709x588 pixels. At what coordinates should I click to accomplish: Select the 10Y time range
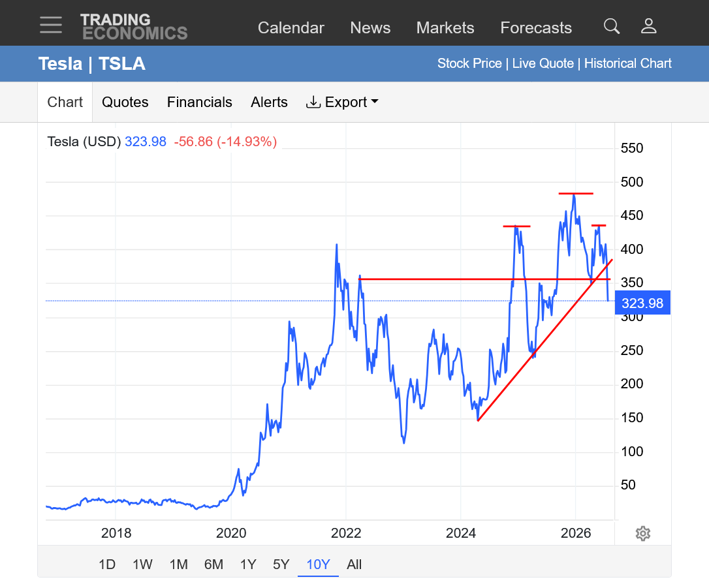(x=318, y=565)
